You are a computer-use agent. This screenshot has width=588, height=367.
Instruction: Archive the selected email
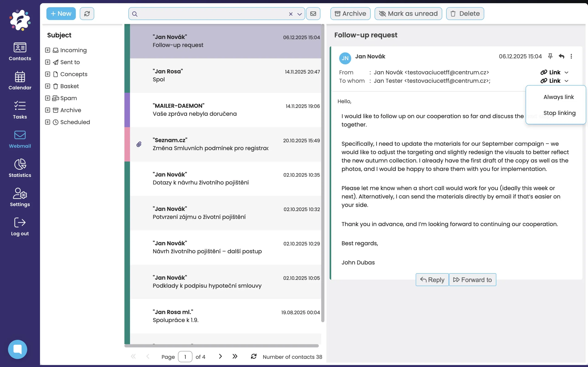pos(350,14)
